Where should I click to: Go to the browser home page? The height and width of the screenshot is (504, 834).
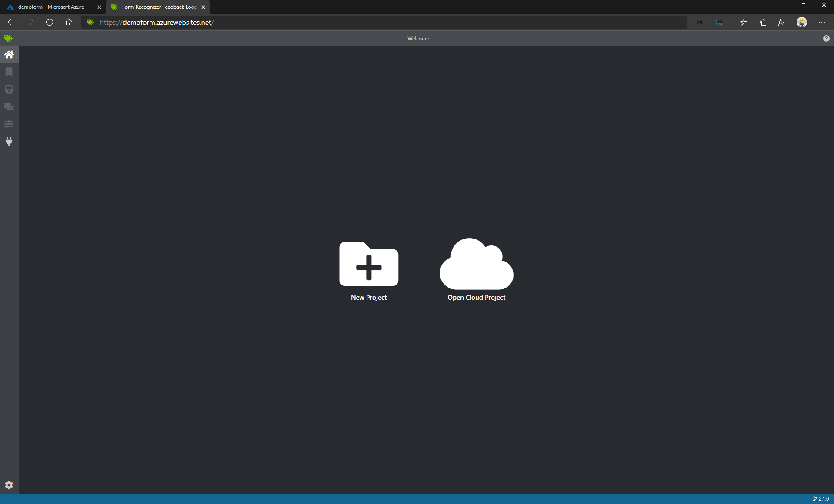pos(69,22)
